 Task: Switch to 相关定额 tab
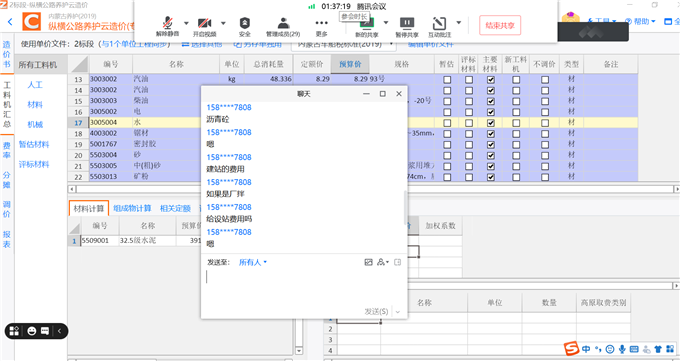point(175,208)
